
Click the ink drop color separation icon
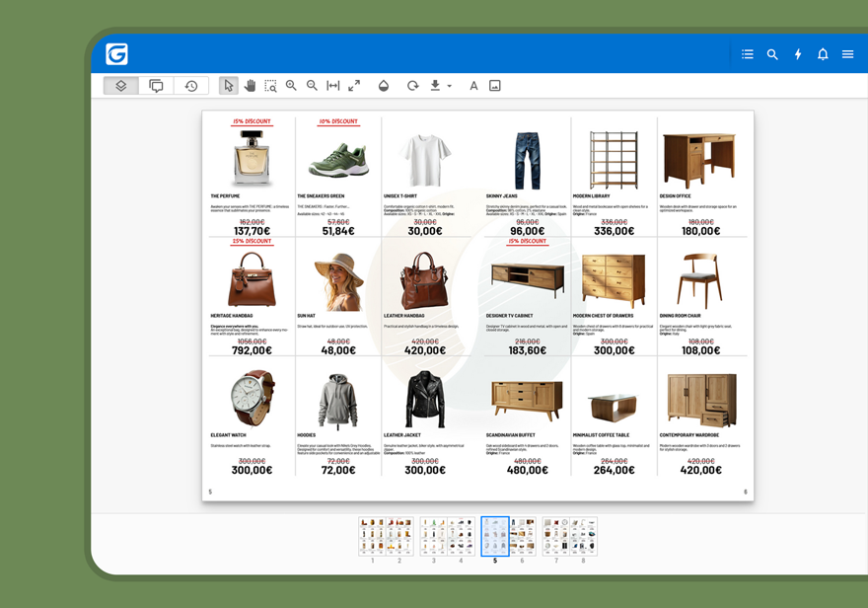coord(384,86)
